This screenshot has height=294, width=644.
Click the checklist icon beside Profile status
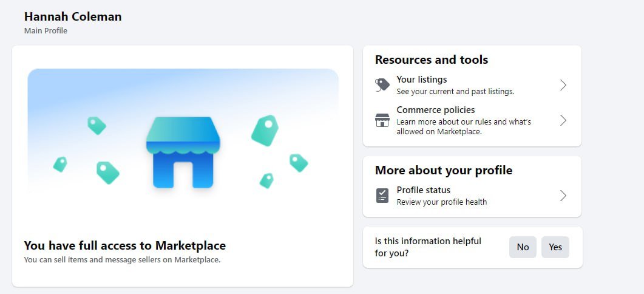tap(382, 196)
